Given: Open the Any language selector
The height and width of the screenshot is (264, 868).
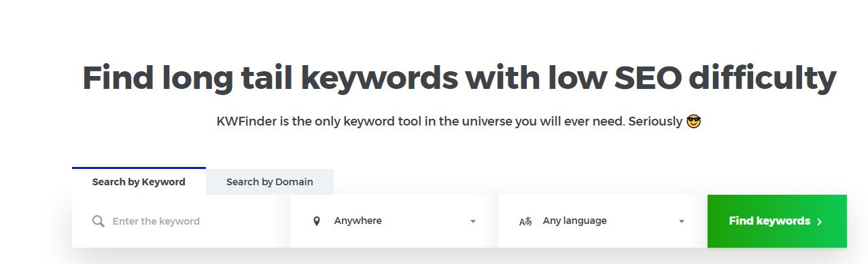Looking at the screenshot, I should point(598,221).
